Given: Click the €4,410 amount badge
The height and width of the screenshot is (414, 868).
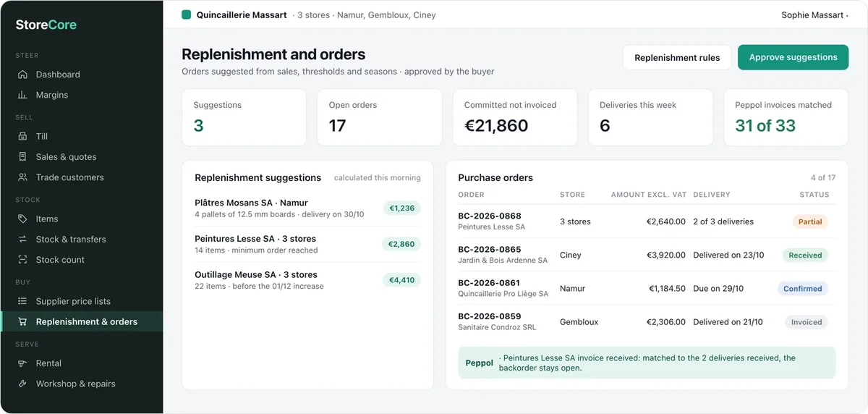Looking at the screenshot, I should point(401,280).
